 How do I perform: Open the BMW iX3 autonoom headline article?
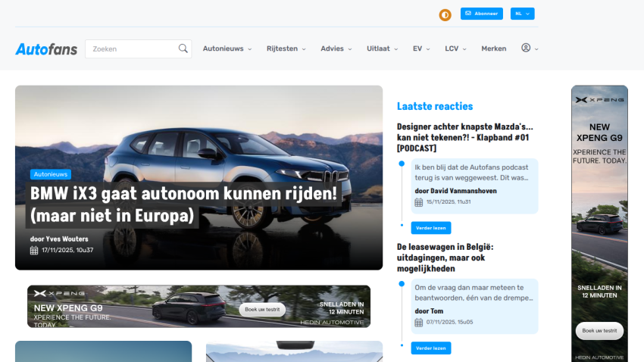tap(183, 204)
